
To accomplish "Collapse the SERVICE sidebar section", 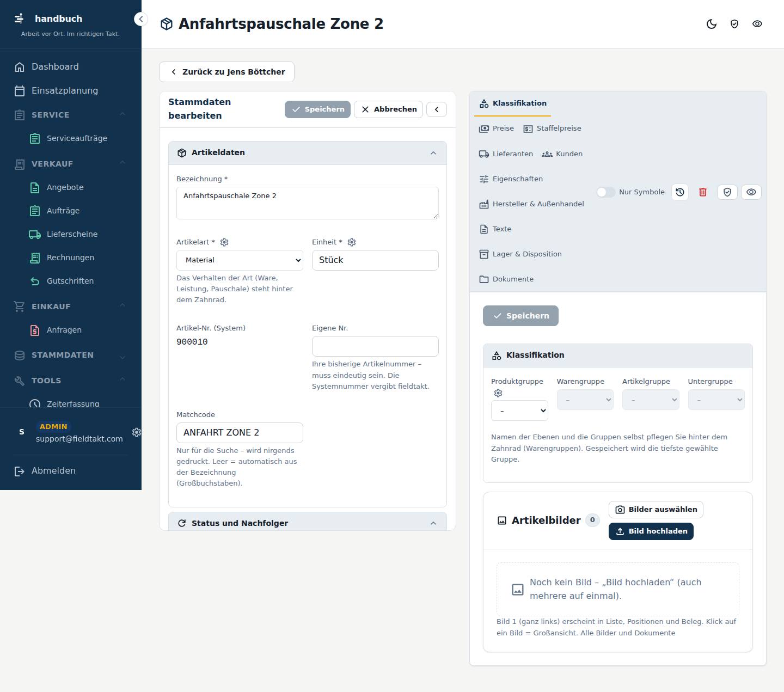I will [71, 115].
